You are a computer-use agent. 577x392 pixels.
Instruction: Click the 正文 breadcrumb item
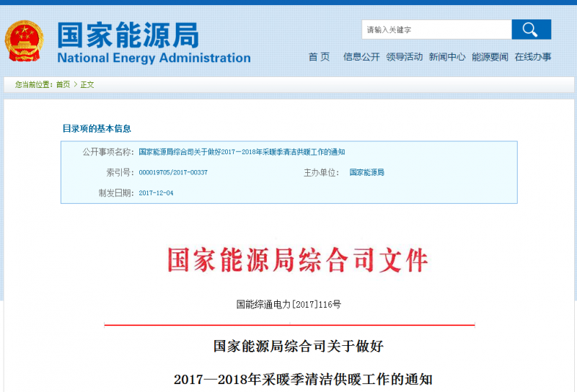coord(87,84)
